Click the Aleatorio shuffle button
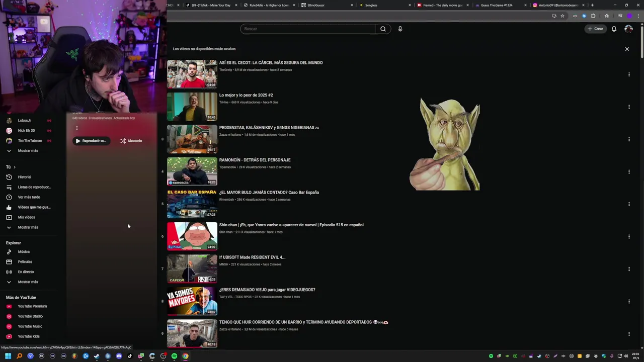 point(131,141)
